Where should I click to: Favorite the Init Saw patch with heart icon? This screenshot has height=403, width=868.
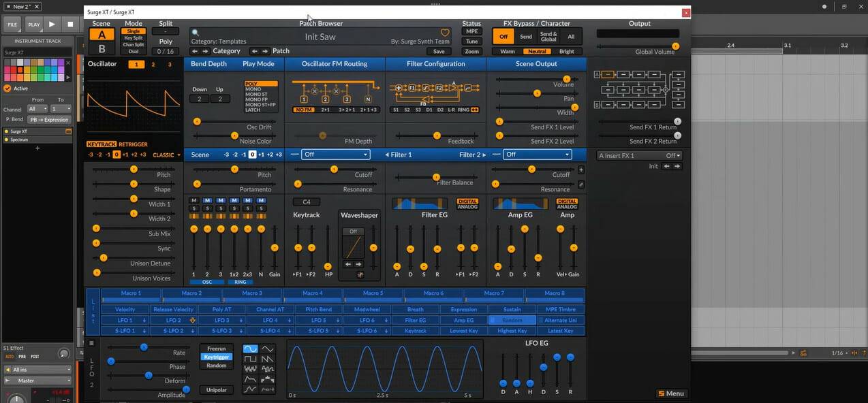tap(445, 33)
